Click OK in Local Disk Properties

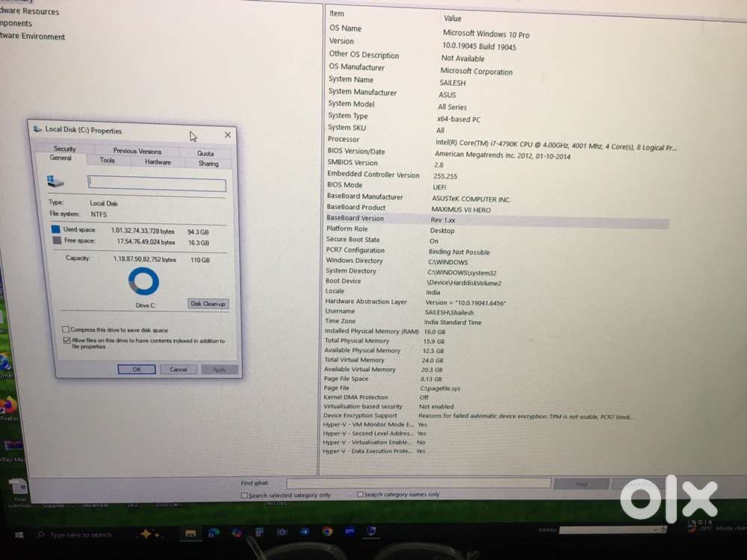tap(137, 369)
